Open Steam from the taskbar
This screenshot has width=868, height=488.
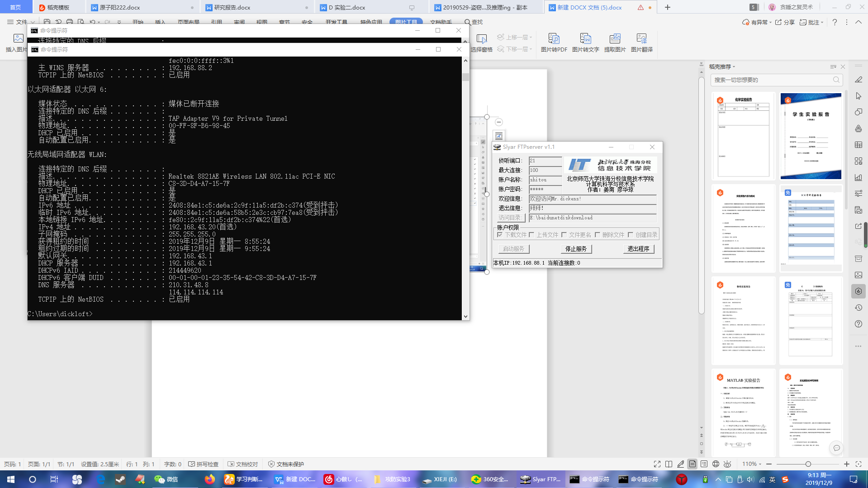(x=120, y=479)
